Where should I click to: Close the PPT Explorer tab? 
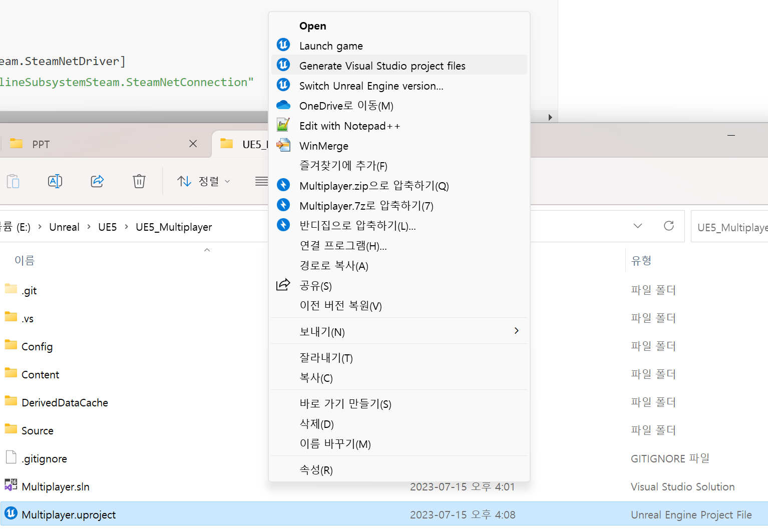pyautogui.click(x=193, y=144)
